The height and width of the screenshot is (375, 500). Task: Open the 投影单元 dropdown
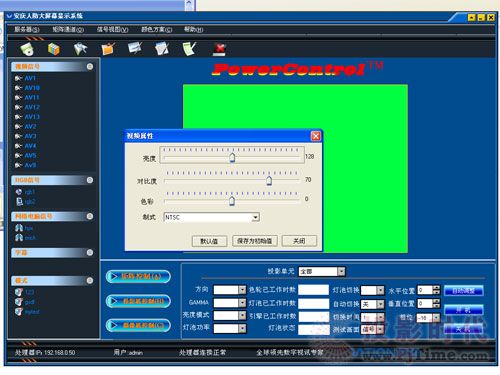pyautogui.click(x=341, y=272)
